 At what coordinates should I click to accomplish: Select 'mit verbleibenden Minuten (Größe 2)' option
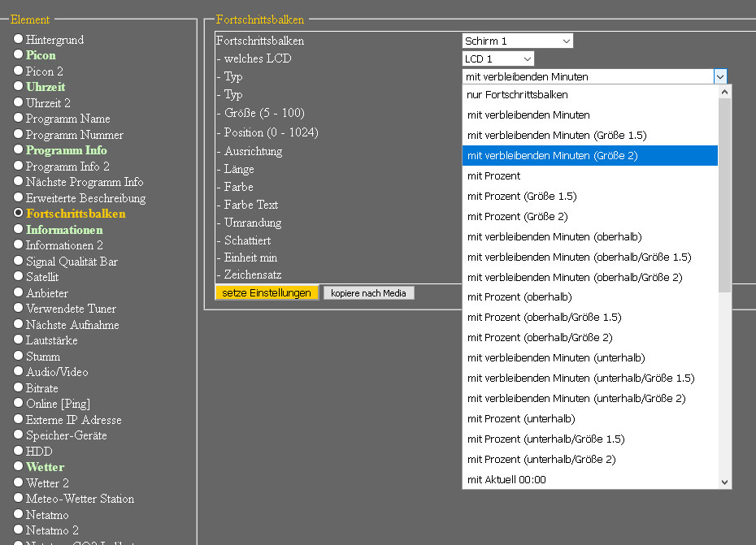[x=590, y=156]
